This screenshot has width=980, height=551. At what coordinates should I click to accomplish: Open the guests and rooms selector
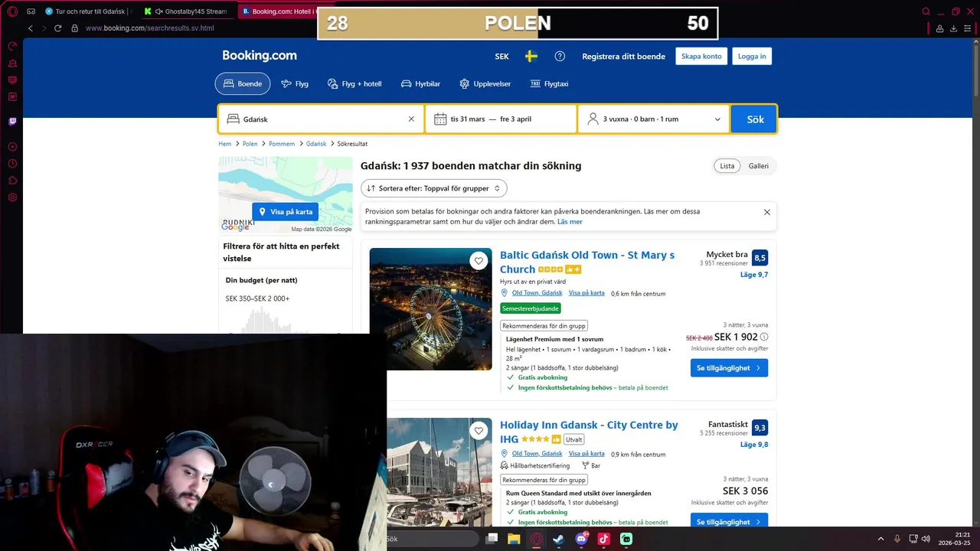point(654,119)
